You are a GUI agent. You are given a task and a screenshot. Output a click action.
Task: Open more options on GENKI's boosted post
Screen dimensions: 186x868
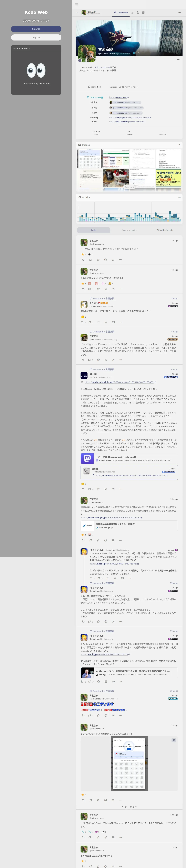point(121,489)
